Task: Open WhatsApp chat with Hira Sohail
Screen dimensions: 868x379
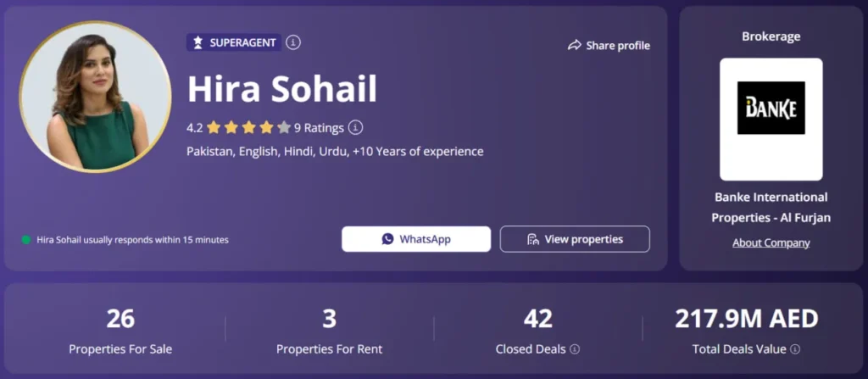Action: (416, 239)
